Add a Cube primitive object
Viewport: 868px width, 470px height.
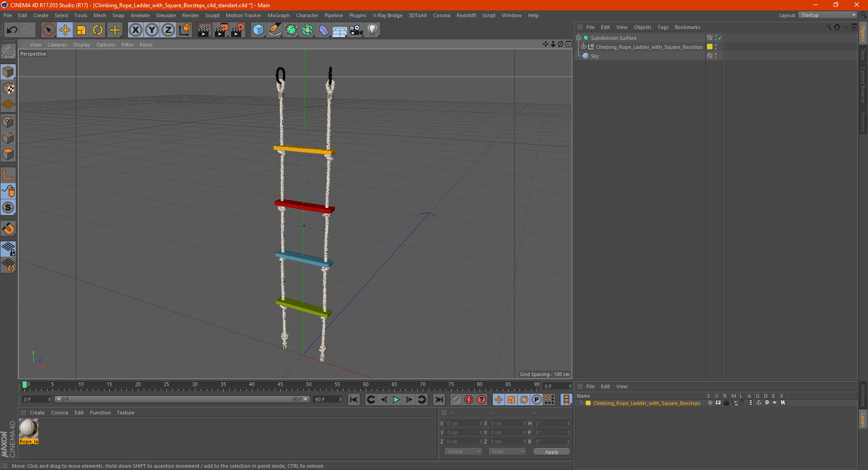point(258,30)
